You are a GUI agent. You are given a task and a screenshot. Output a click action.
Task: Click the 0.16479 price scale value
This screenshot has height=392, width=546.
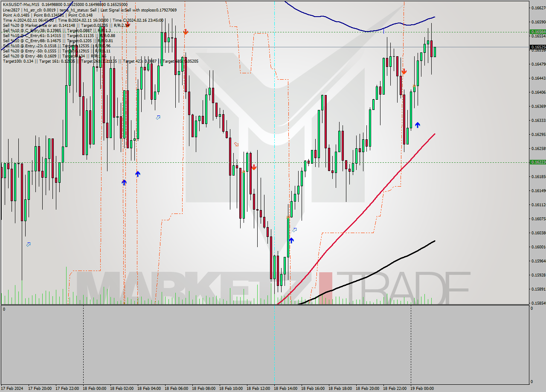pyautogui.click(x=538, y=64)
